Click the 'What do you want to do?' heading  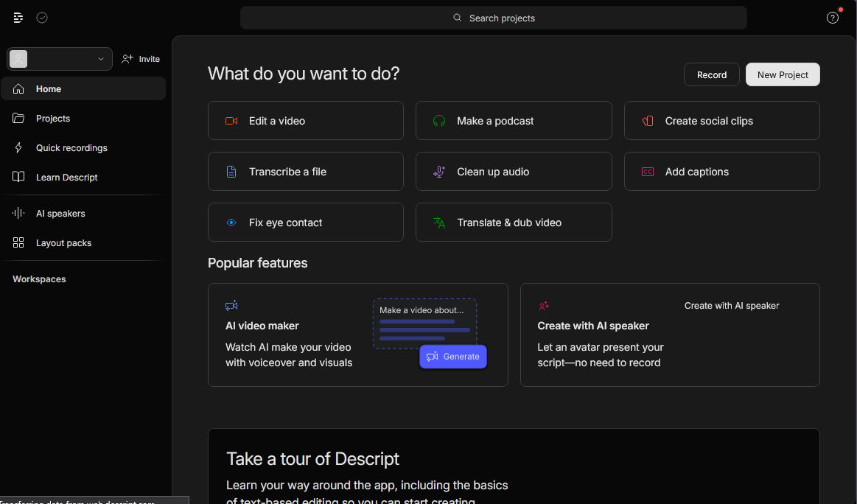[304, 73]
